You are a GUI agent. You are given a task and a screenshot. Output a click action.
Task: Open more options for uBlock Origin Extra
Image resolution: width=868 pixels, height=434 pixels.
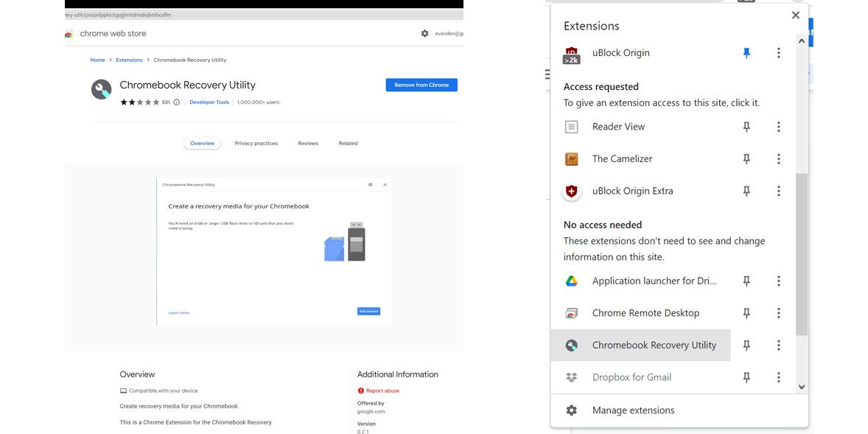tap(778, 191)
